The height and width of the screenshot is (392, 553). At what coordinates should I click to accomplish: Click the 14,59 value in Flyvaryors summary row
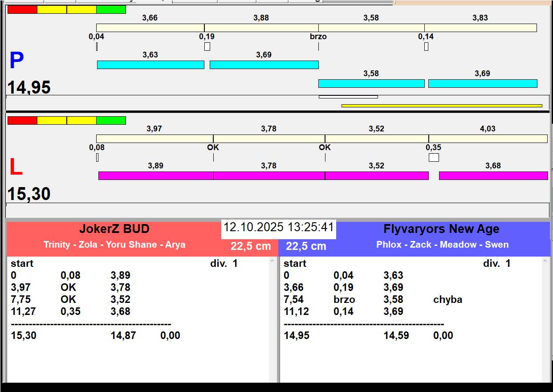click(x=396, y=335)
